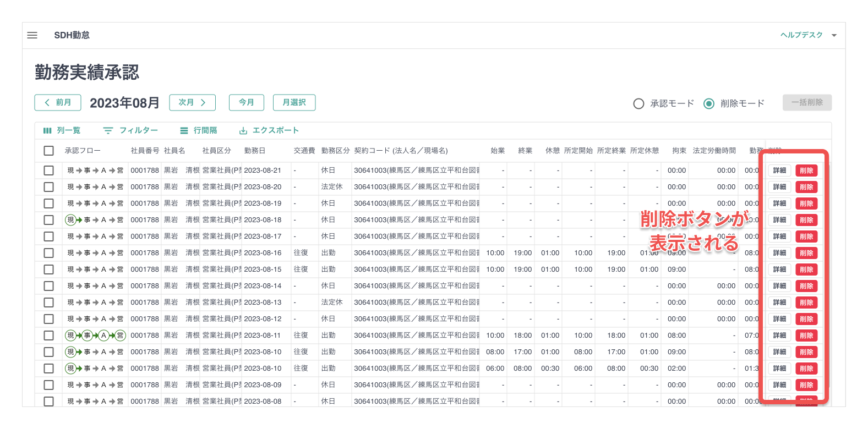Image resolution: width=868 pixels, height=429 pixels.
Task: Click circled 営 approval step for 2023-08-11
Action: click(120, 335)
